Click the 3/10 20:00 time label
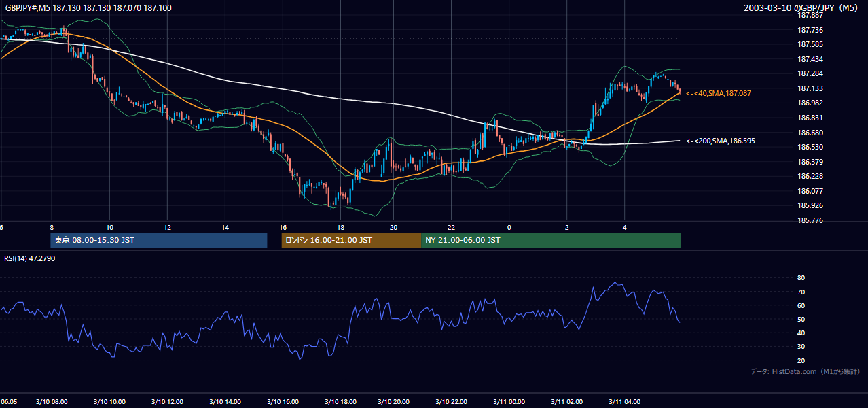 [x=393, y=402]
